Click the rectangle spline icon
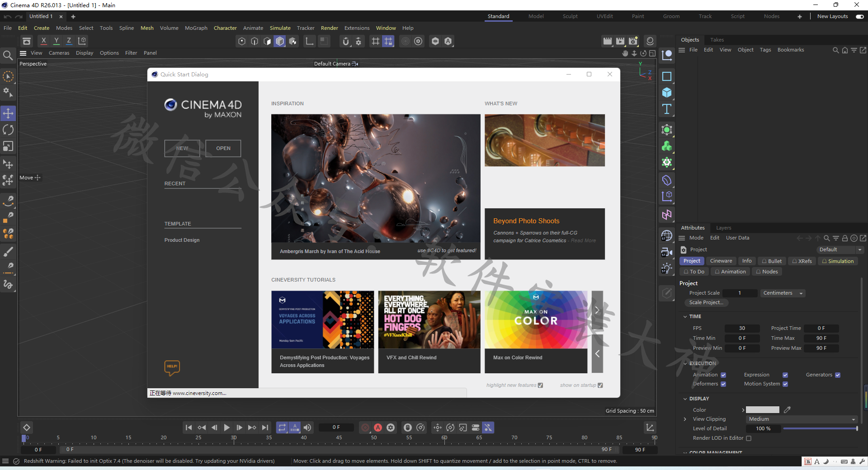Viewport: 868px width, 470px height. pyautogui.click(x=667, y=76)
